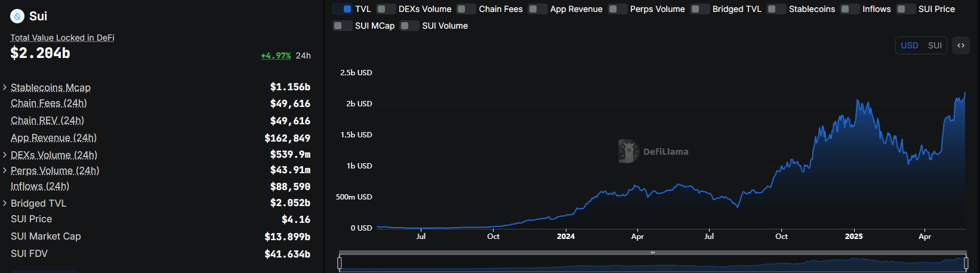This screenshot has height=273, width=980.
Task: Switch chart denomination to SUI
Action: tap(935, 45)
